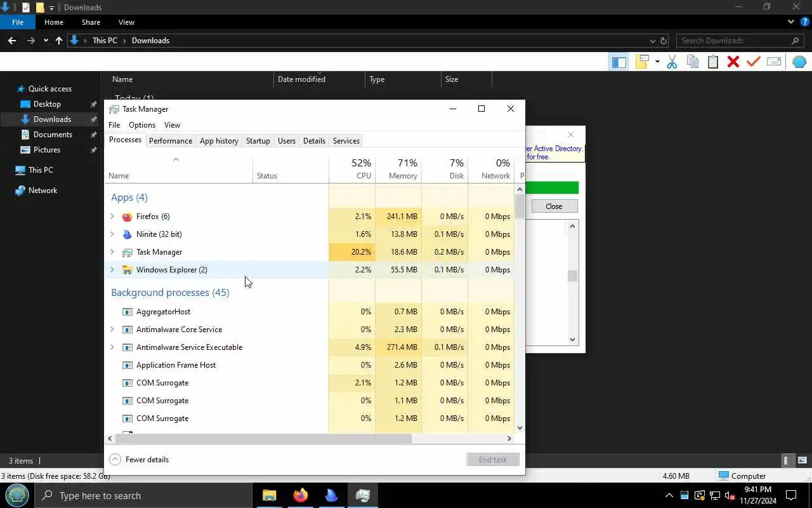Click the muted volume tray icon
The image size is (812, 508).
pos(730,496)
